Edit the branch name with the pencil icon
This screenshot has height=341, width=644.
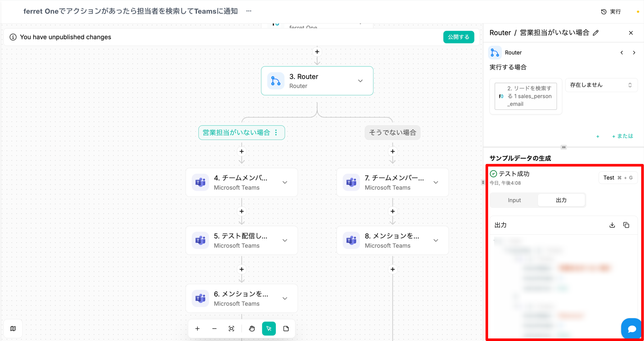click(596, 33)
